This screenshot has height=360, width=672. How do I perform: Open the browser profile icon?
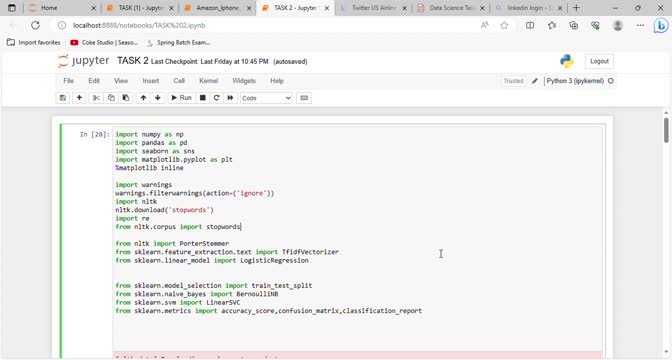pyautogui.click(x=618, y=25)
